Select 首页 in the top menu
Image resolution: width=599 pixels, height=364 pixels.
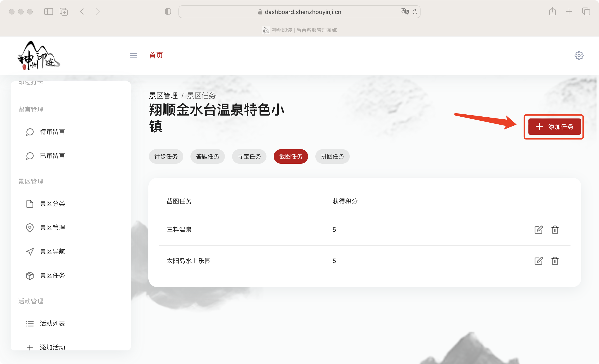(x=156, y=55)
